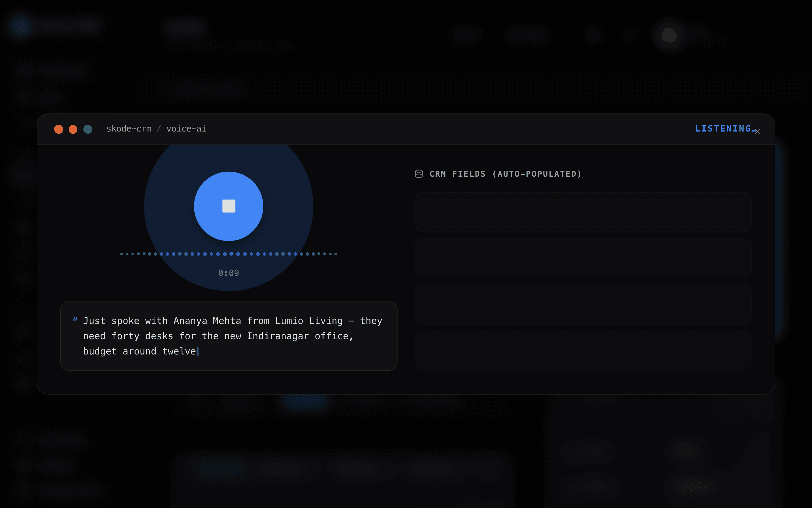This screenshot has width=812, height=508.
Task: Close the voice-ai modal with the X
Action: (x=757, y=132)
